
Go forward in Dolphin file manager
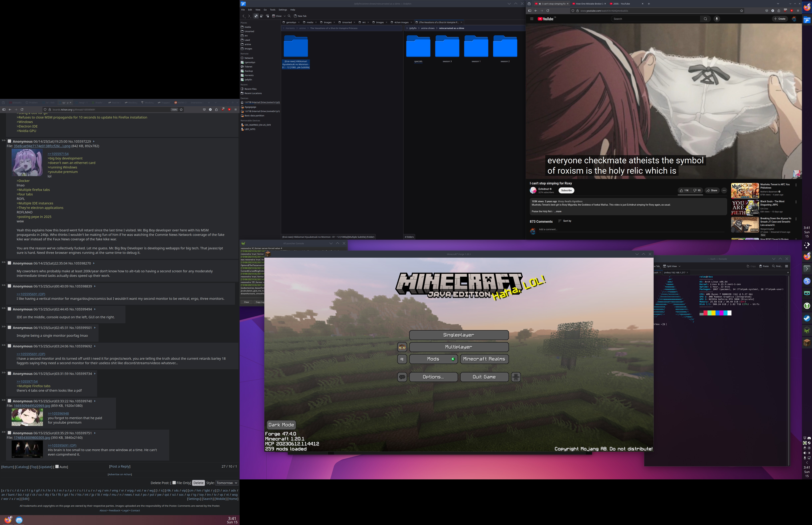249,16
